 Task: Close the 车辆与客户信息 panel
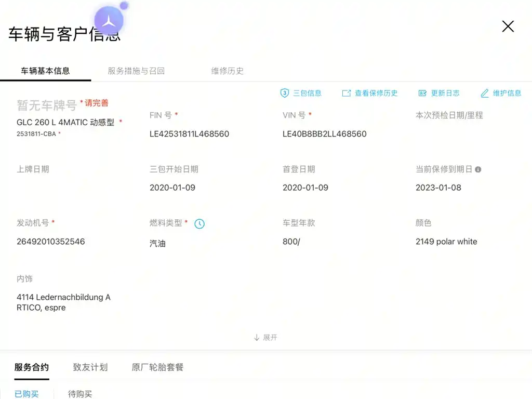point(508,26)
